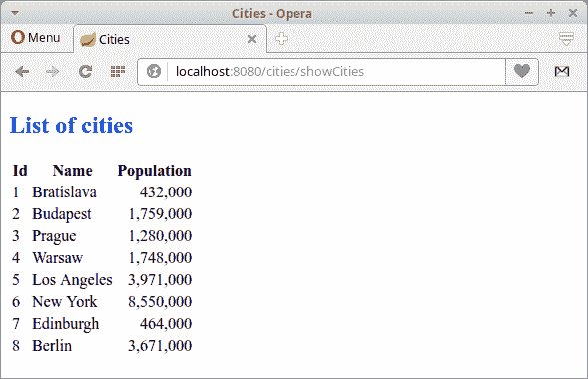Screen dimensions: 588x379
Task: Click the Cities tab favicon
Action: [x=88, y=39]
